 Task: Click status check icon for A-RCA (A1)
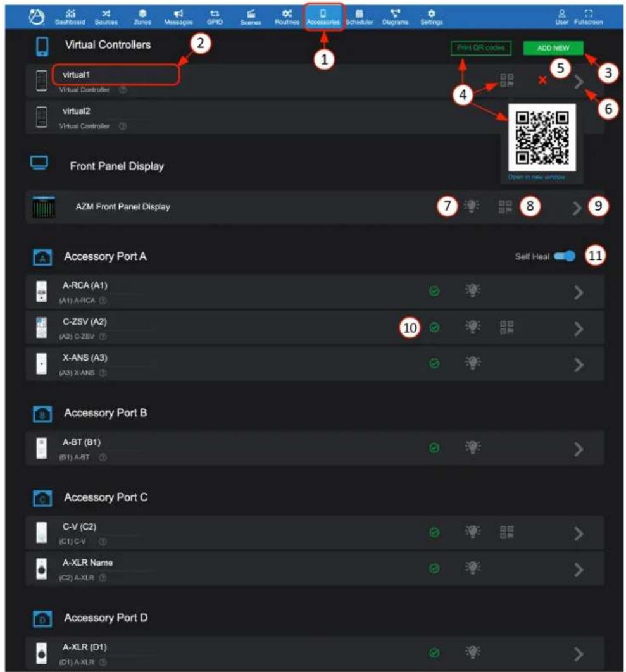(434, 292)
